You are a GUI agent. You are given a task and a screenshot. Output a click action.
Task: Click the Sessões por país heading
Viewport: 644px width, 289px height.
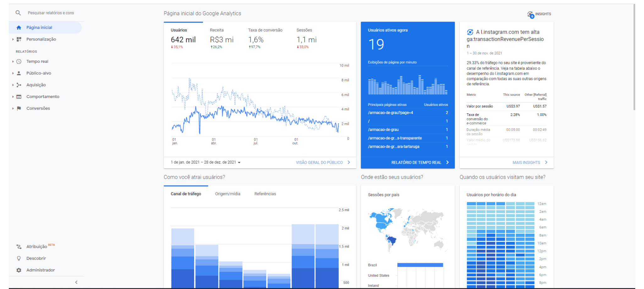[384, 195]
